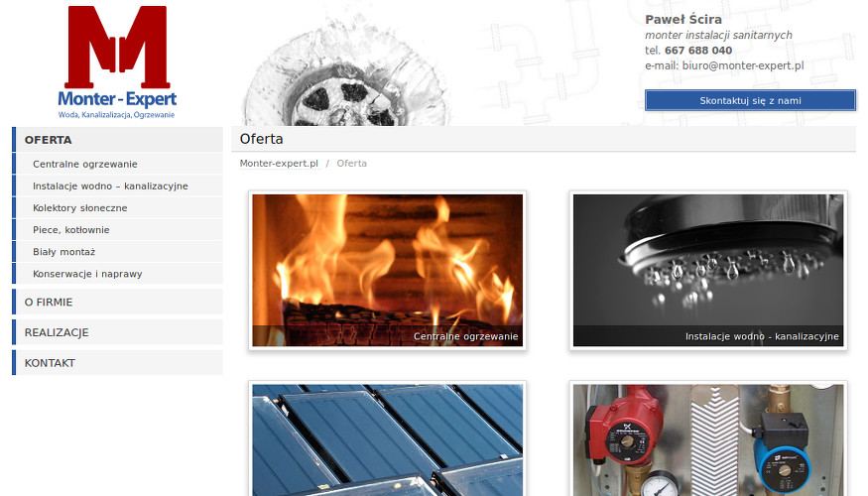This screenshot has width=868, height=496.
Task: Click the Oferta breadcrumb item
Action: [x=351, y=164]
